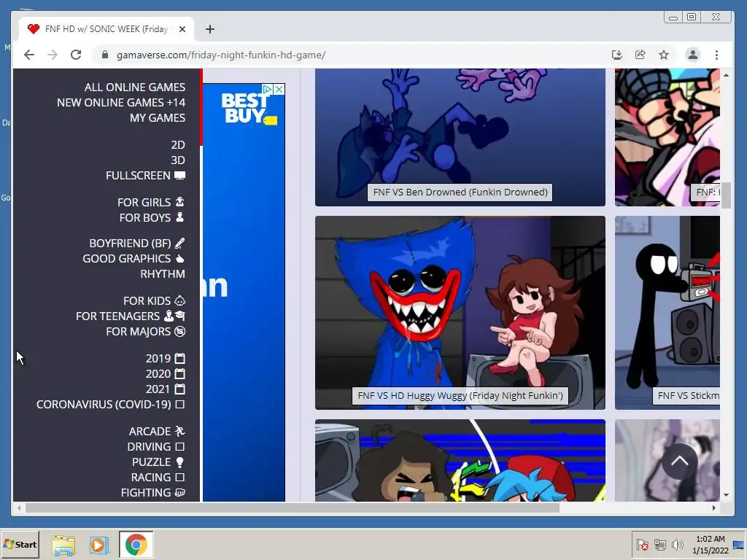Close the Best Buy ad with X
Viewport: 747px width, 560px height.
pyautogui.click(x=279, y=89)
